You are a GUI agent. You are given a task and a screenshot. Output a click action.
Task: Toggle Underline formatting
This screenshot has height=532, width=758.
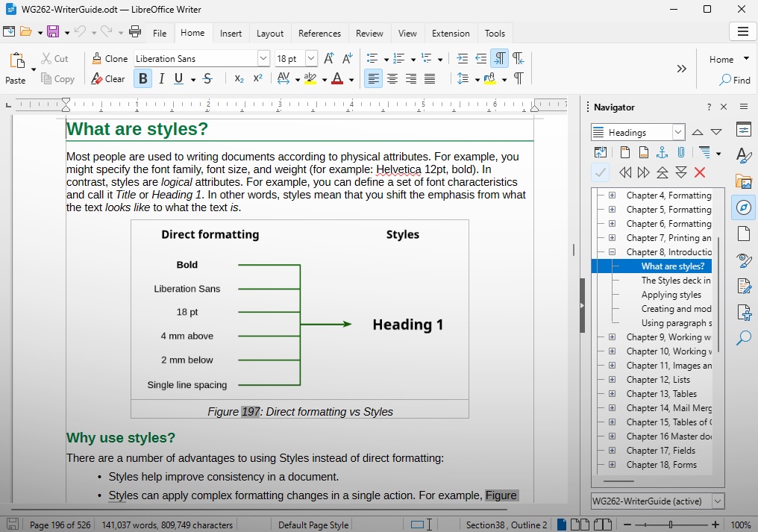click(x=178, y=79)
